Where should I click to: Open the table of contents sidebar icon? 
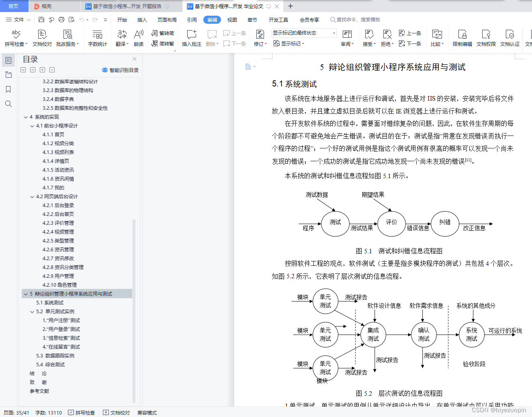tap(8, 60)
